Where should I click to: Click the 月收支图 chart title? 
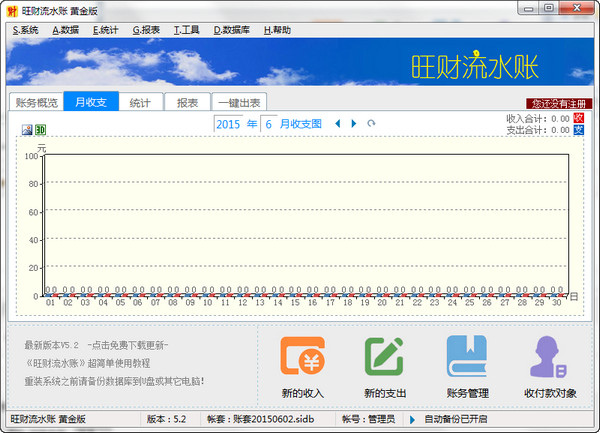[300, 124]
